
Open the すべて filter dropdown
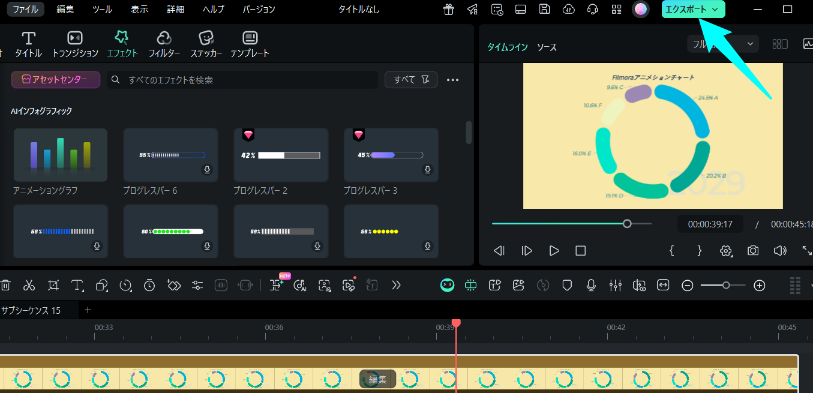click(411, 79)
